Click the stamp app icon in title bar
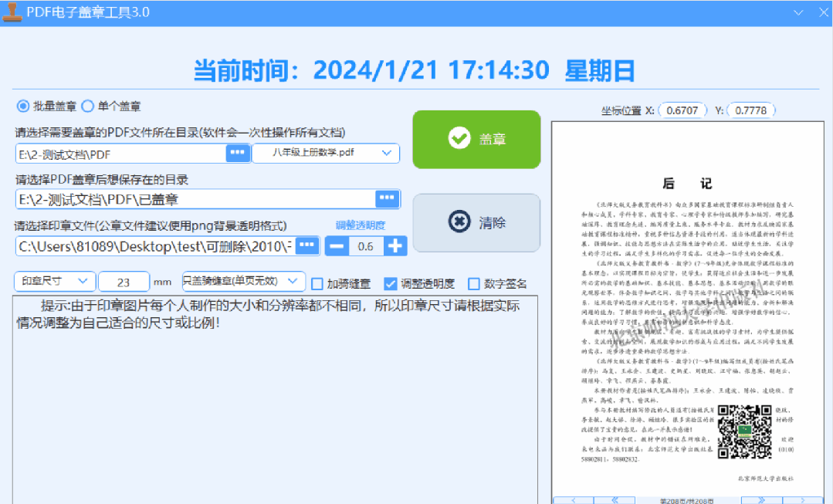Screen dimensions: 833x504 coord(12,12)
